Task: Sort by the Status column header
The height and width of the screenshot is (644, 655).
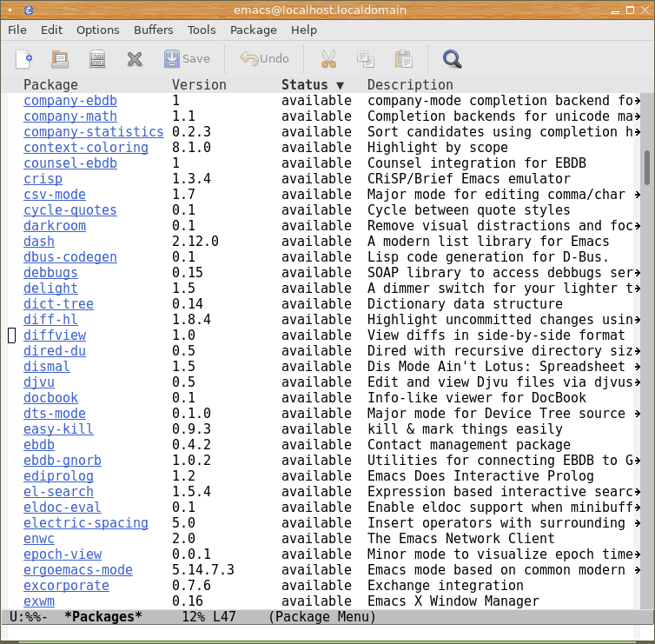Action: 313,85
